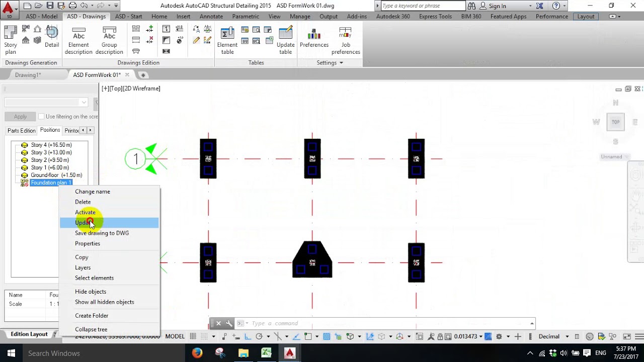The image size is (644, 362).
Task: Click the house outline icon in Drawings Generation
Action: pyautogui.click(x=37, y=30)
